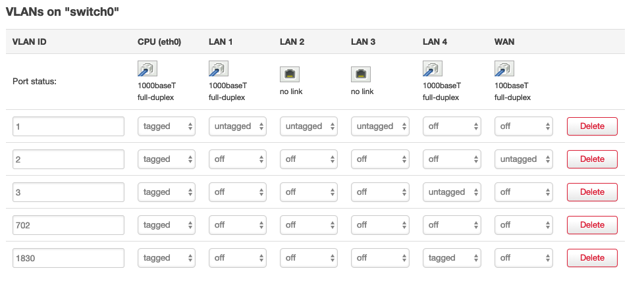Delete the VLAN 702 row
Image resolution: width=644 pixels, height=283 pixels.
tap(592, 225)
